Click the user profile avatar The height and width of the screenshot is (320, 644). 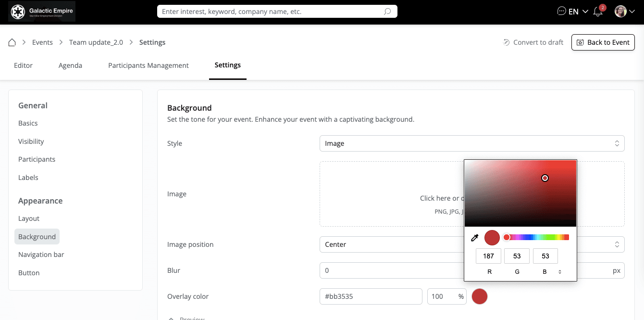(x=620, y=12)
